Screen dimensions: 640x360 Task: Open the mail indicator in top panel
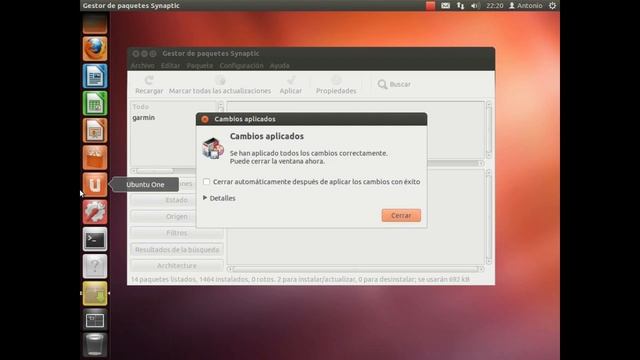(x=445, y=6)
